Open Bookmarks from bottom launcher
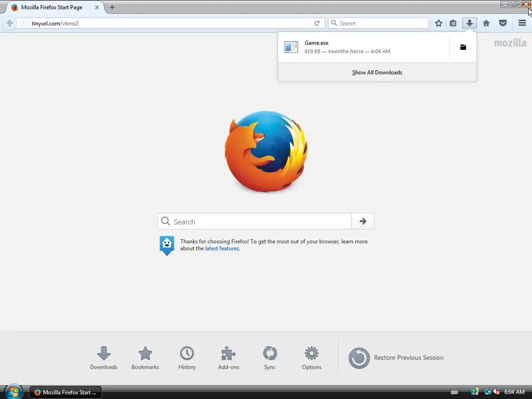Viewport: 532px width, 399px height. point(145,358)
